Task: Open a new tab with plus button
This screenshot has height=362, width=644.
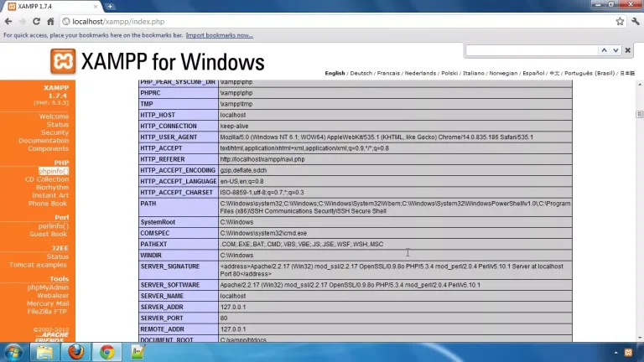Action: click(110, 7)
